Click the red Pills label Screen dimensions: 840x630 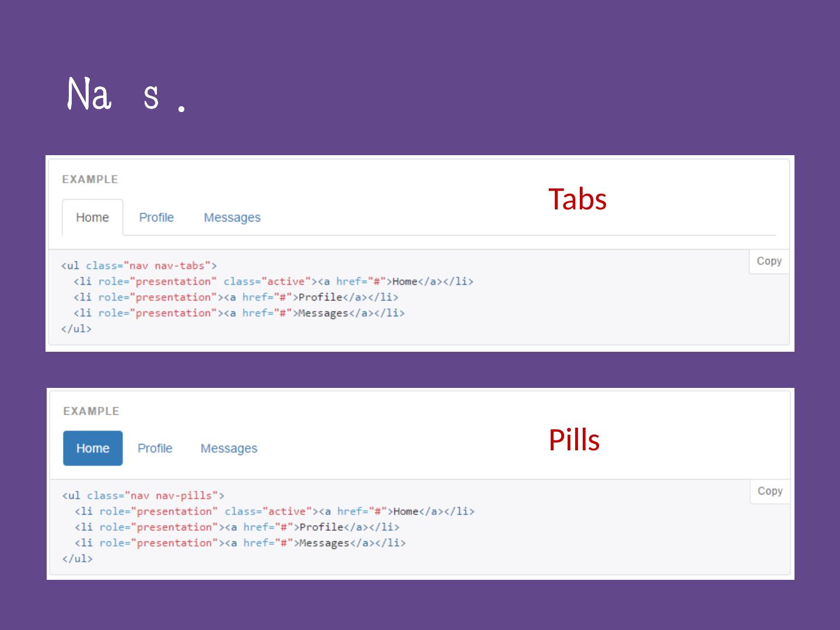point(574,440)
